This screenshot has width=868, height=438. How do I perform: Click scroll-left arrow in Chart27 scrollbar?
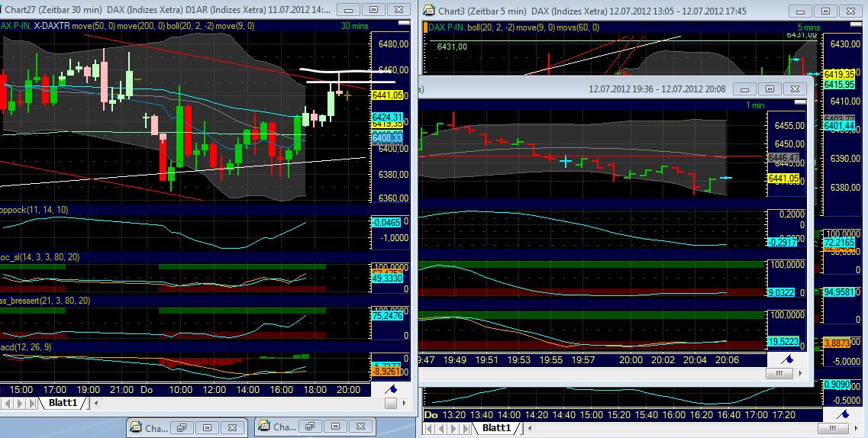point(96,403)
